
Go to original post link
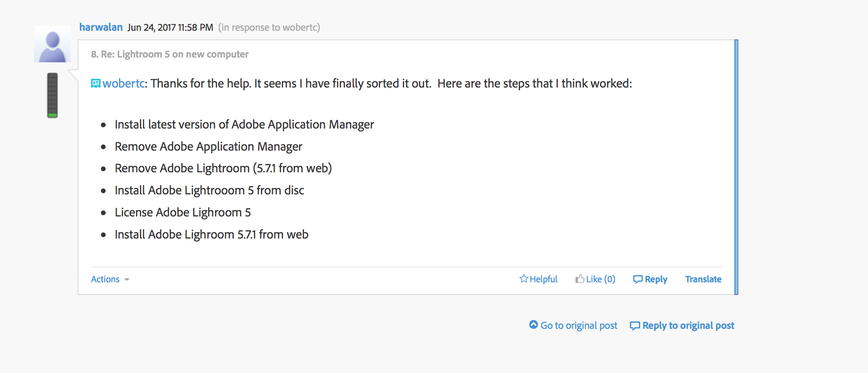[579, 325]
